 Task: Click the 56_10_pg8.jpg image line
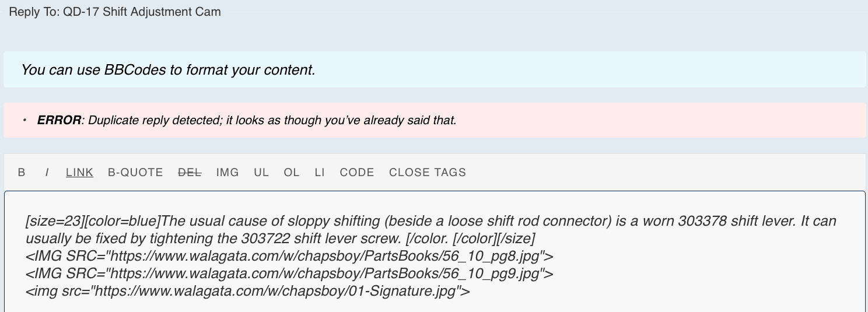click(x=289, y=256)
